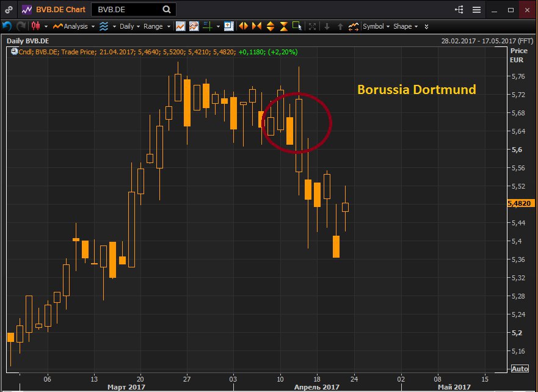Click the 5,76 price axis tick
Viewport: 538px width, 392px height.
click(518, 76)
